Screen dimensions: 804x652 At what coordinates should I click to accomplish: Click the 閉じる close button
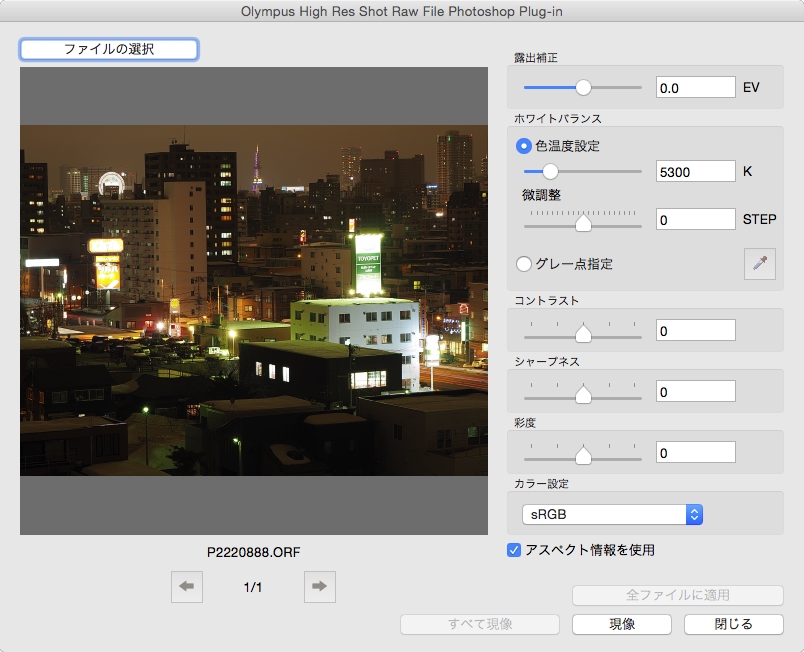[733, 624]
